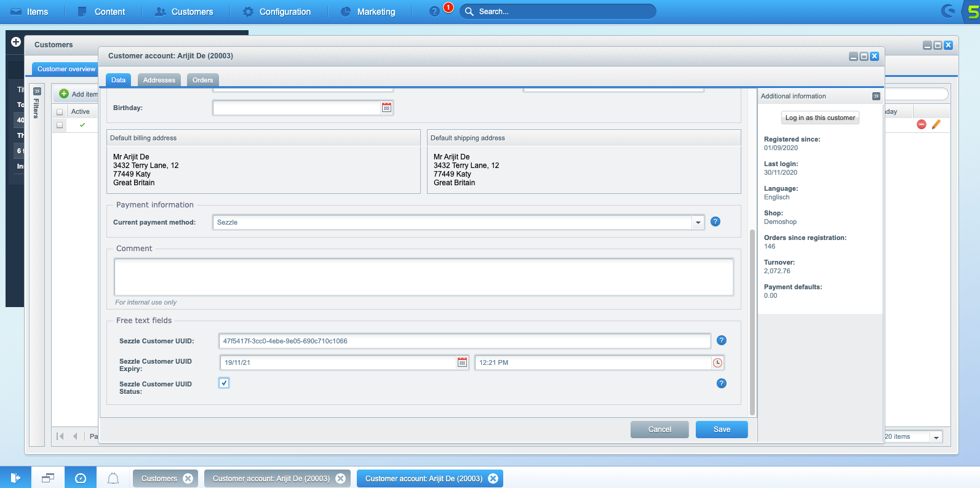Open the Configuration menu
980x488 pixels.
277,12
